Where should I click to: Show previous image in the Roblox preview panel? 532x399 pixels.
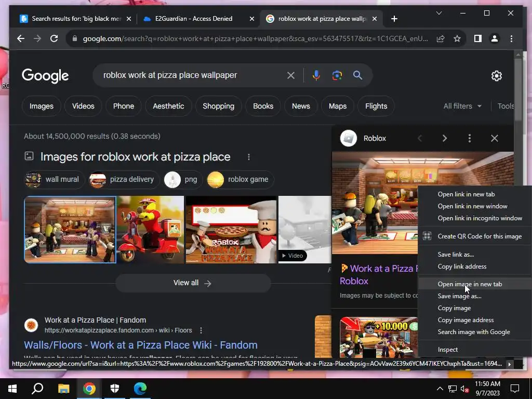[420, 138]
